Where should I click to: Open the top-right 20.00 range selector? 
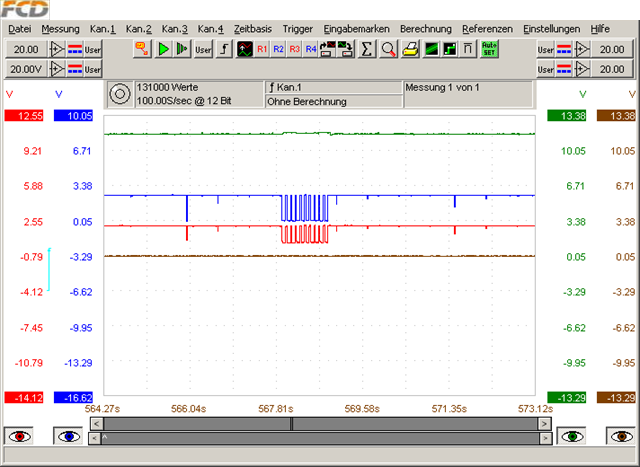611,48
